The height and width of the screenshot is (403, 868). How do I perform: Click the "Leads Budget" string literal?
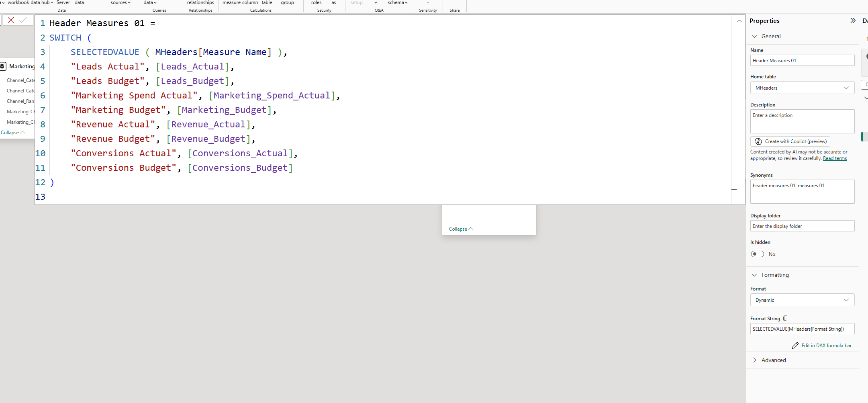point(108,81)
